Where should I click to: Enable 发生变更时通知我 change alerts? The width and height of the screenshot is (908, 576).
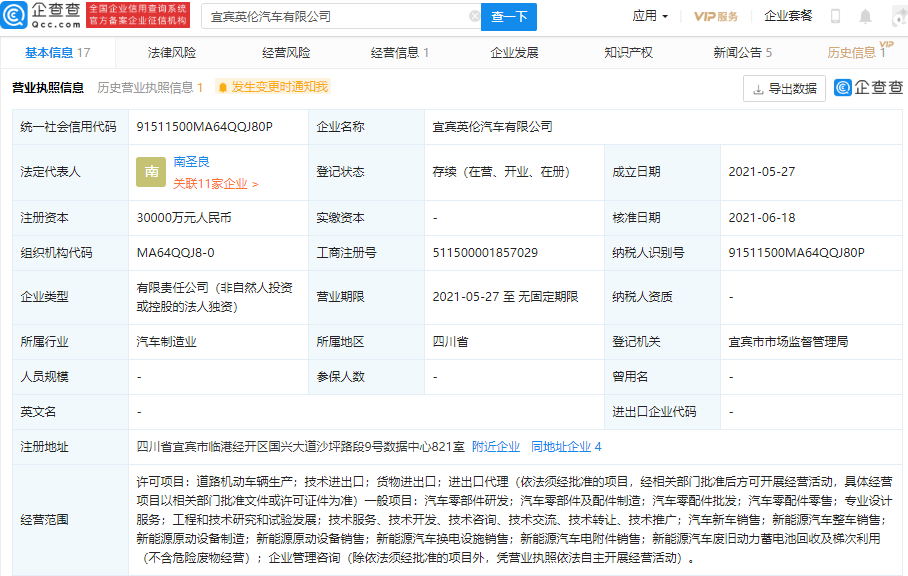(x=269, y=87)
